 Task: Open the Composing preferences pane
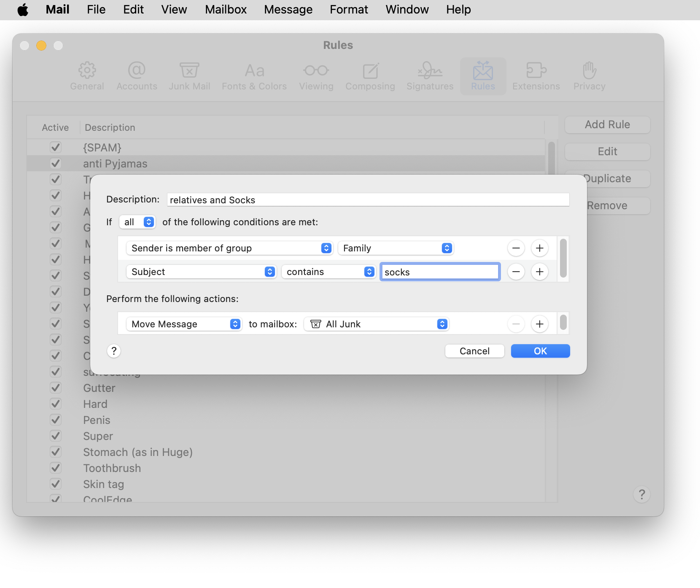pos(370,76)
